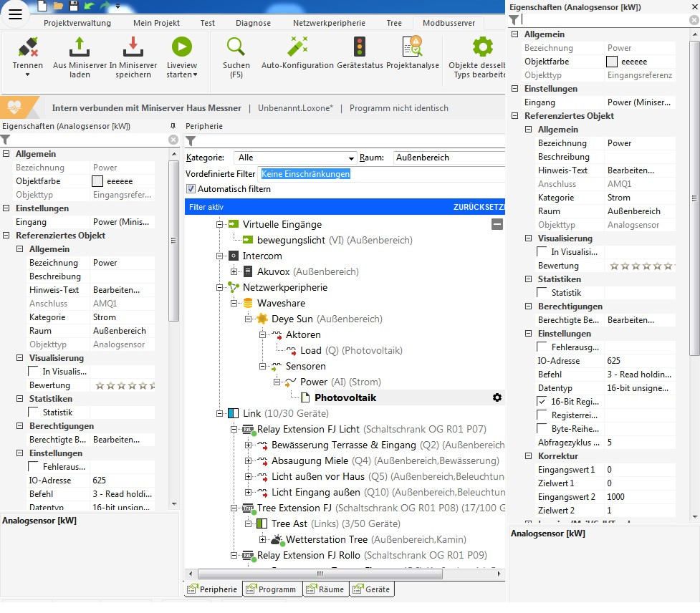Click gear icon beside Photovoltaik item

point(497,397)
